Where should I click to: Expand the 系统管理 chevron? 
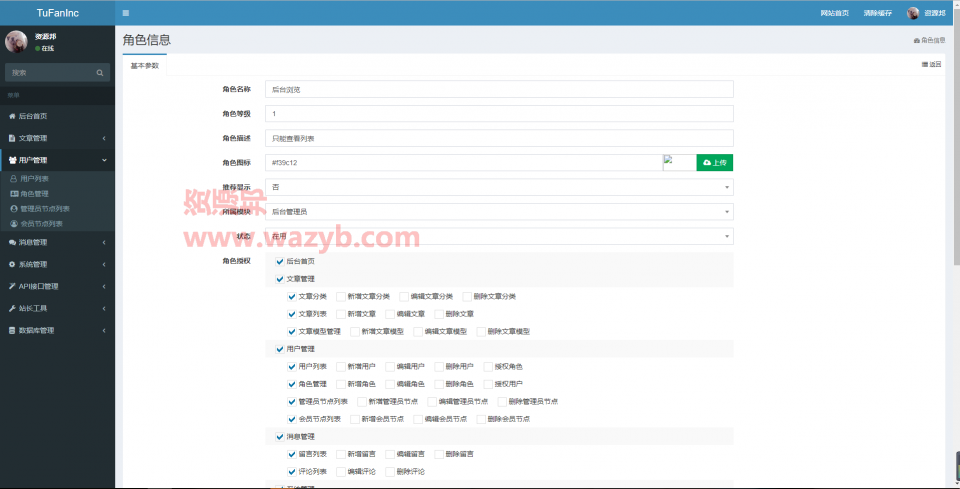pyautogui.click(x=104, y=264)
